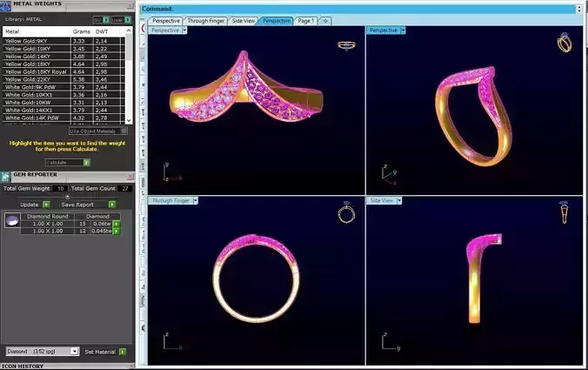Click the first green button next to Library METAL
This screenshot has height=370, width=588.
106,19
